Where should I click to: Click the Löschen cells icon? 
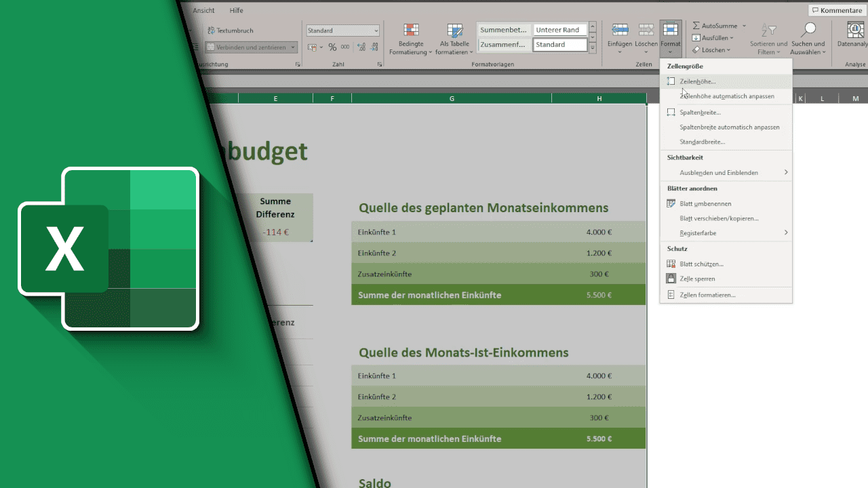pyautogui.click(x=646, y=30)
